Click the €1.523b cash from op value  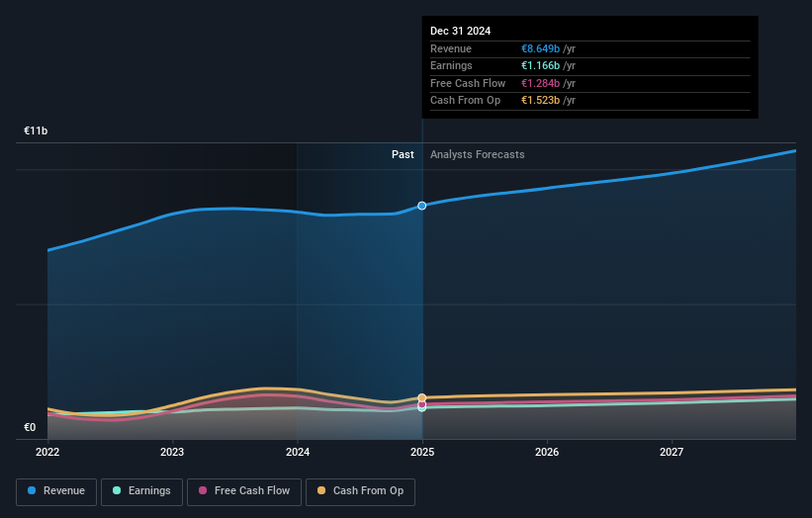pyautogui.click(x=541, y=101)
